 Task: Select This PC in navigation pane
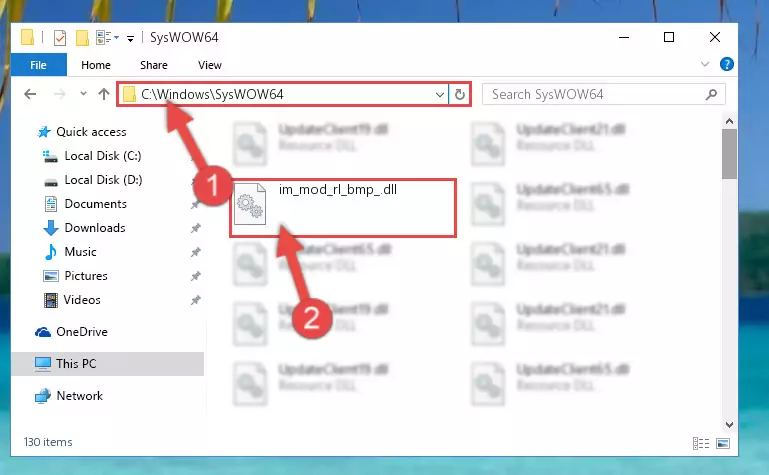76,364
